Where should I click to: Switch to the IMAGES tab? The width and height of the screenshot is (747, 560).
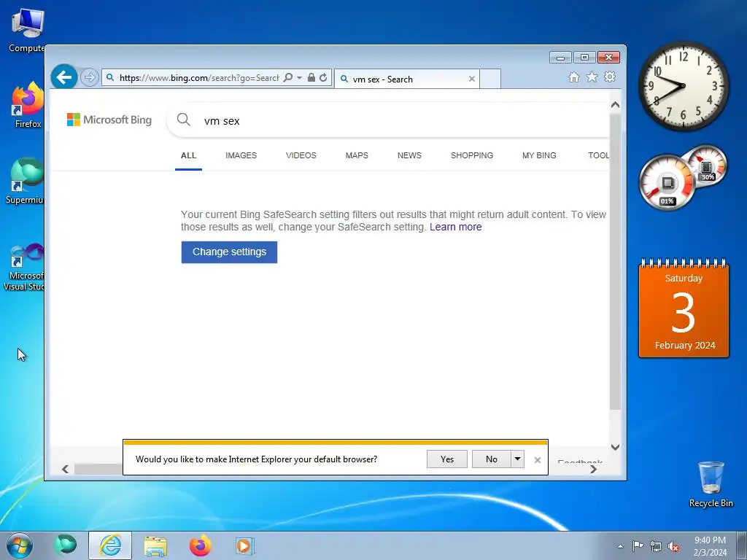coord(241,155)
